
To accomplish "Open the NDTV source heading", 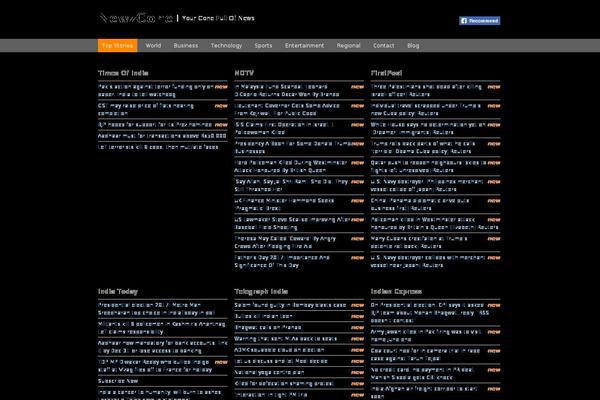I will pos(244,73).
